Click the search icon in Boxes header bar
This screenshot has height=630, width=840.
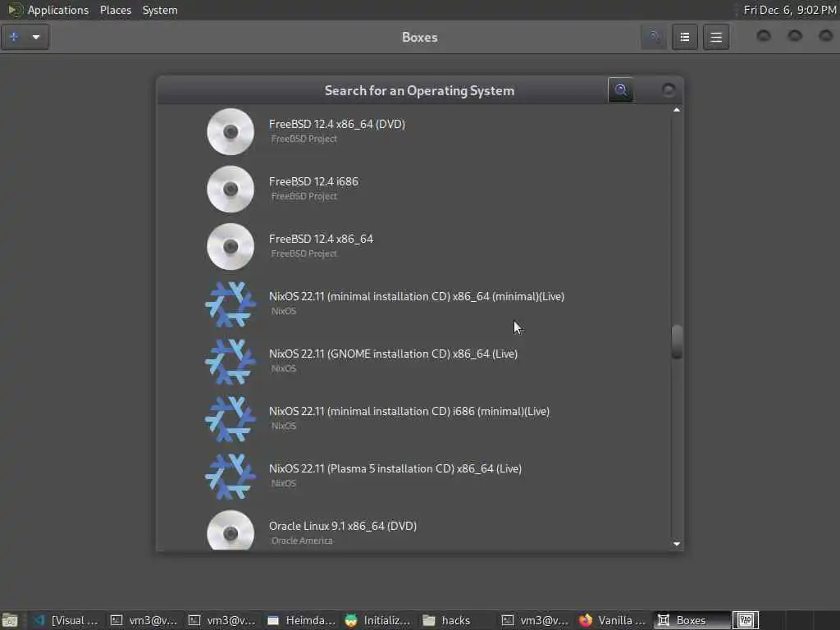(x=654, y=37)
